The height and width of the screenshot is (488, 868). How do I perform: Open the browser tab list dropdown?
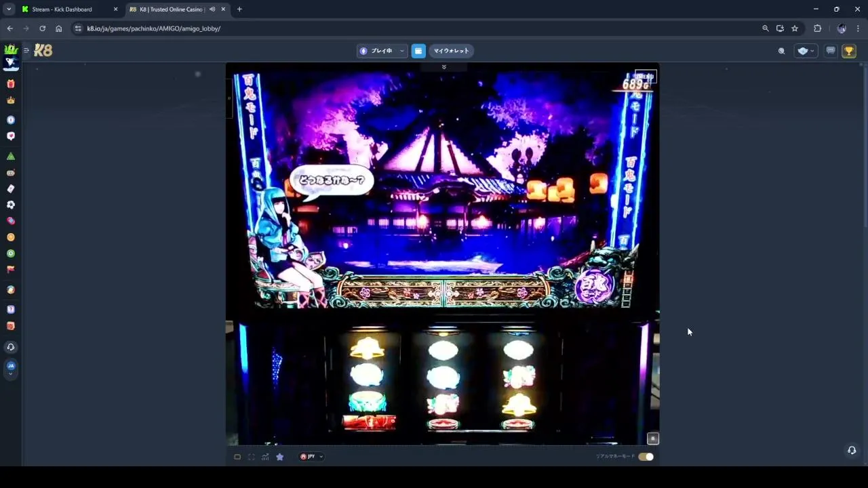(x=9, y=9)
